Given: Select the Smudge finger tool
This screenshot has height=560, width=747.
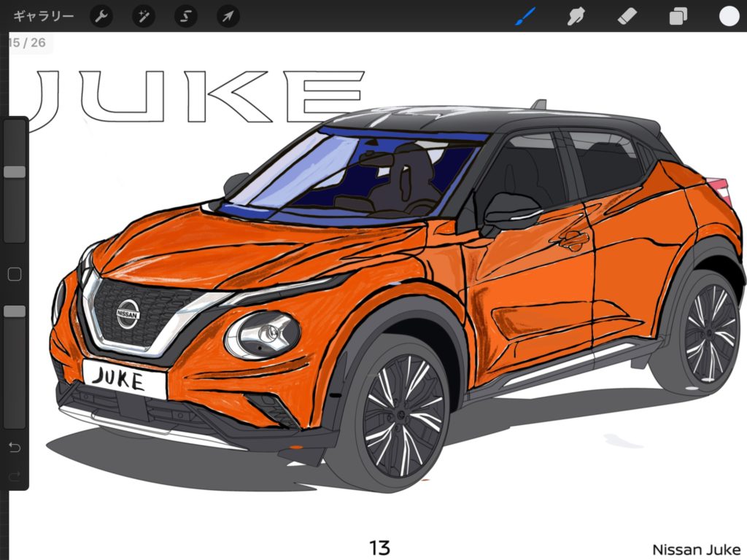Looking at the screenshot, I should click(x=576, y=17).
